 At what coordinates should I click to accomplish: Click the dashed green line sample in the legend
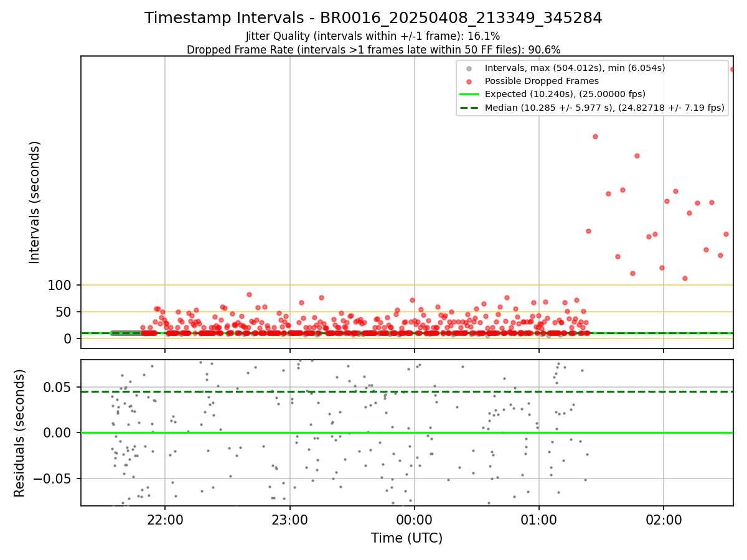[x=469, y=108]
